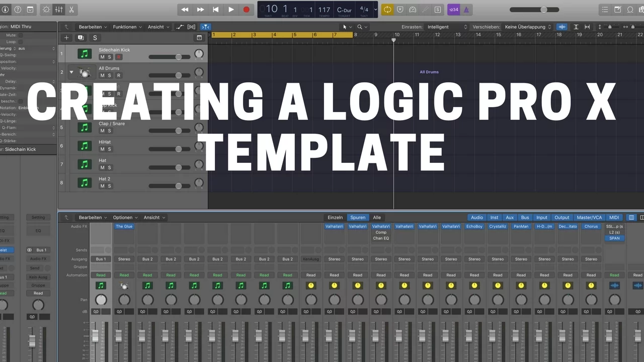Mute the All Drums track
This screenshot has width=644, height=362.
(102, 75)
